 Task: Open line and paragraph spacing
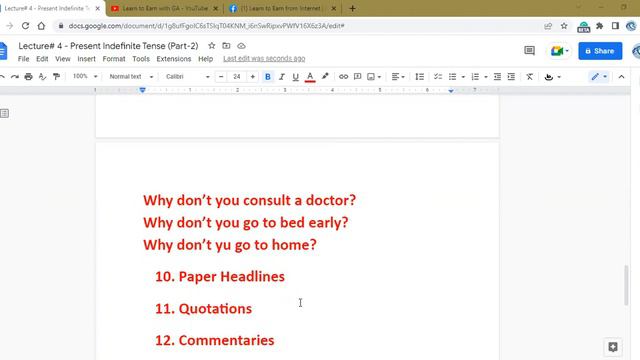tap(420, 77)
